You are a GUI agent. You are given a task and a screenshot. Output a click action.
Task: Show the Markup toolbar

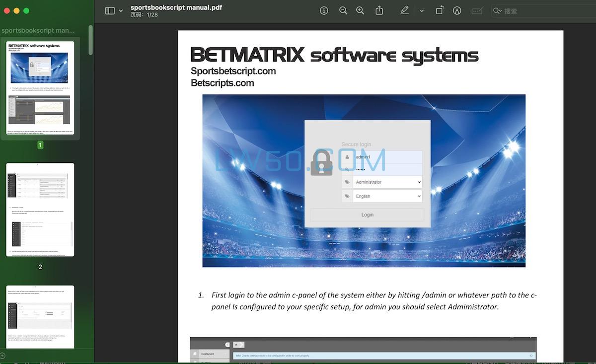pos(457,10)
